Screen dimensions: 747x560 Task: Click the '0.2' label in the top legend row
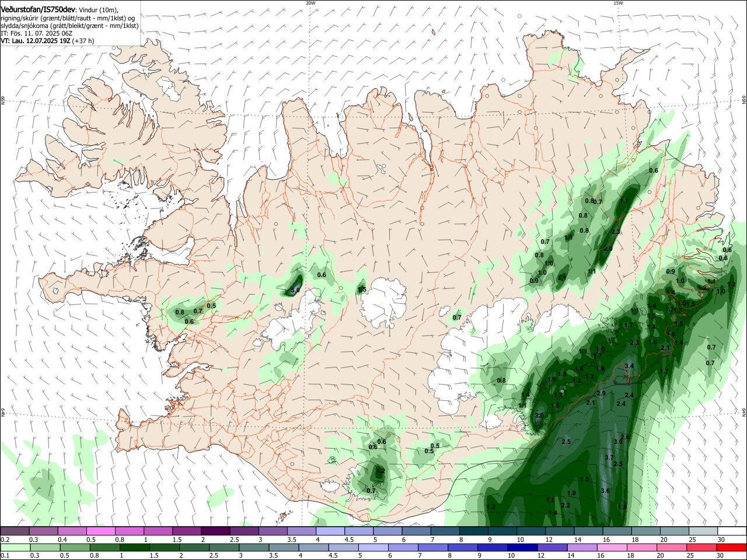[5, 540]
